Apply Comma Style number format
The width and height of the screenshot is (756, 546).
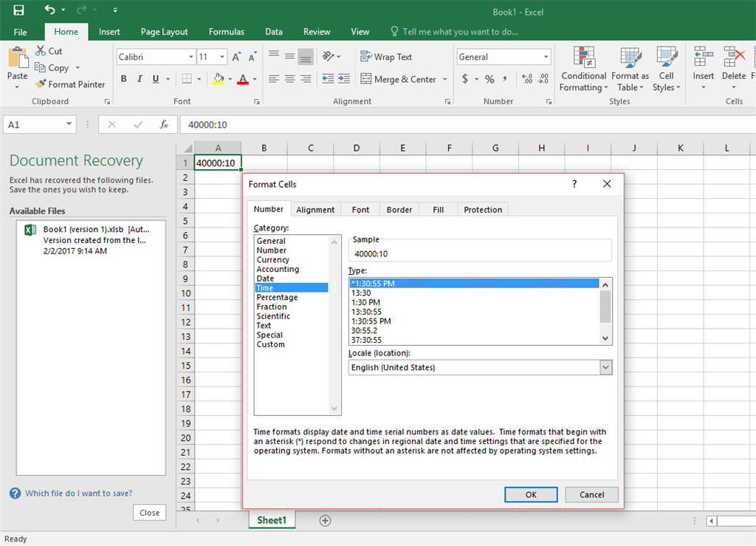click(505, 78)
